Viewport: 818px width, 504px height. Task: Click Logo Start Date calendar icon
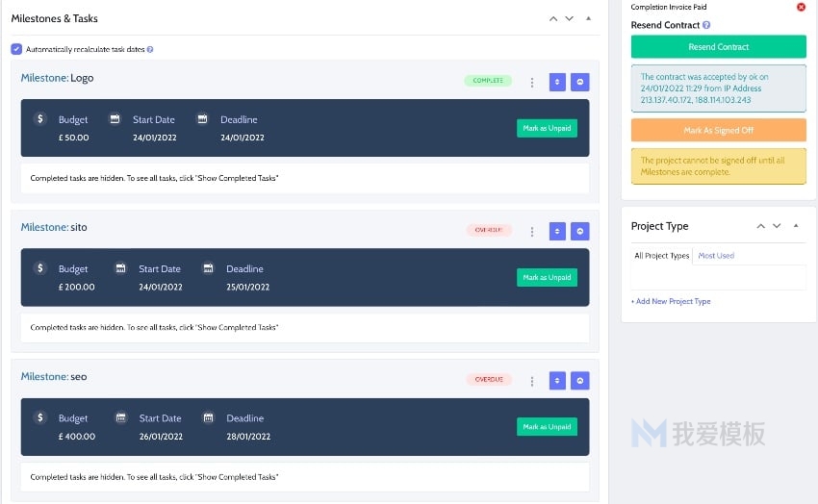tap(115, 119)
